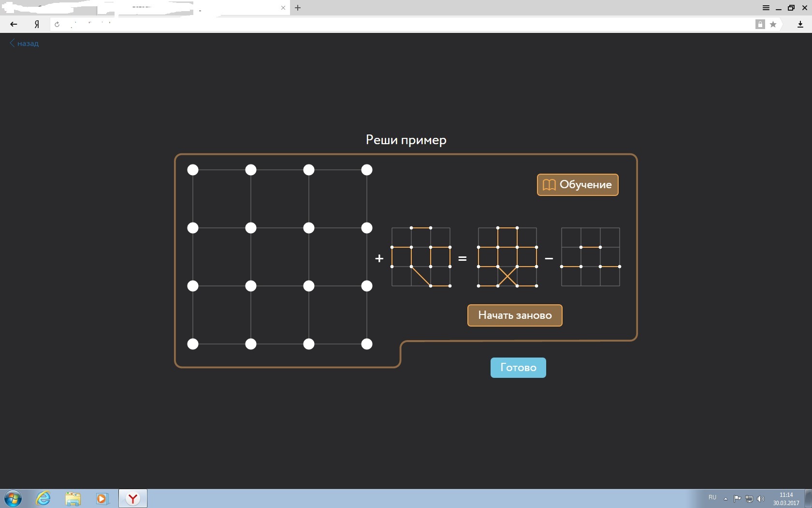Launch Internet Explorer from the taskbar
The image size is (812, 508).
[x=43, y=498]
